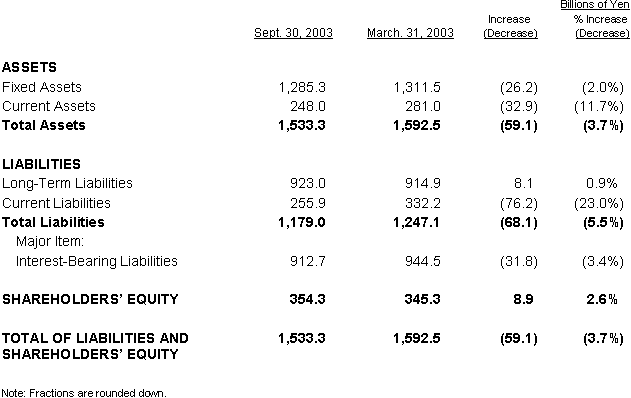This screenshot has width=631, height=398.
Task: Click the LIABILITIES section heading
Action: [41, 164]
